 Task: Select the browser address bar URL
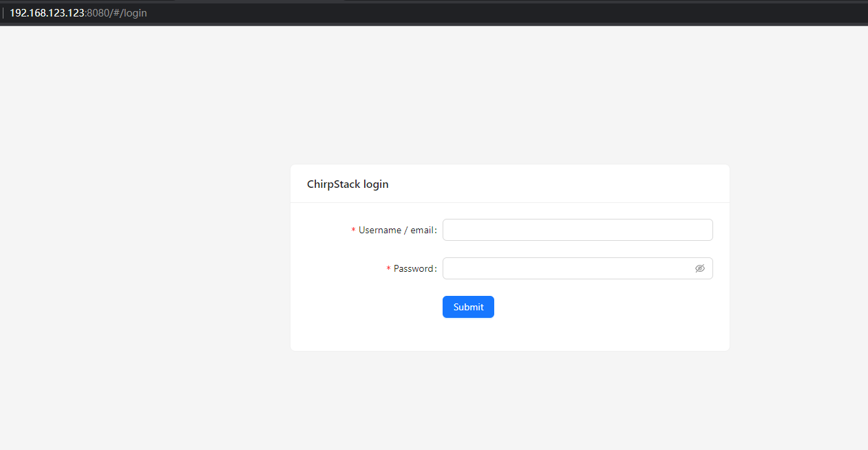coord(78,12)
